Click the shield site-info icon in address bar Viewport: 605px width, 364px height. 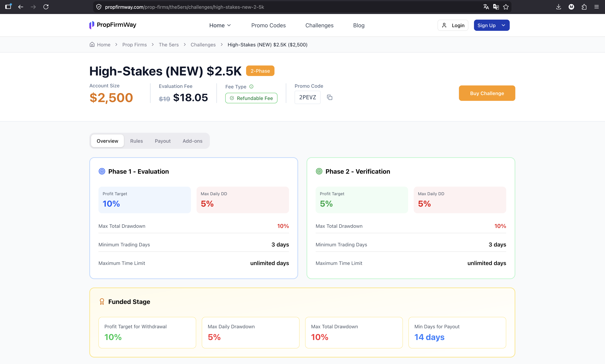[x=99, y=7]
